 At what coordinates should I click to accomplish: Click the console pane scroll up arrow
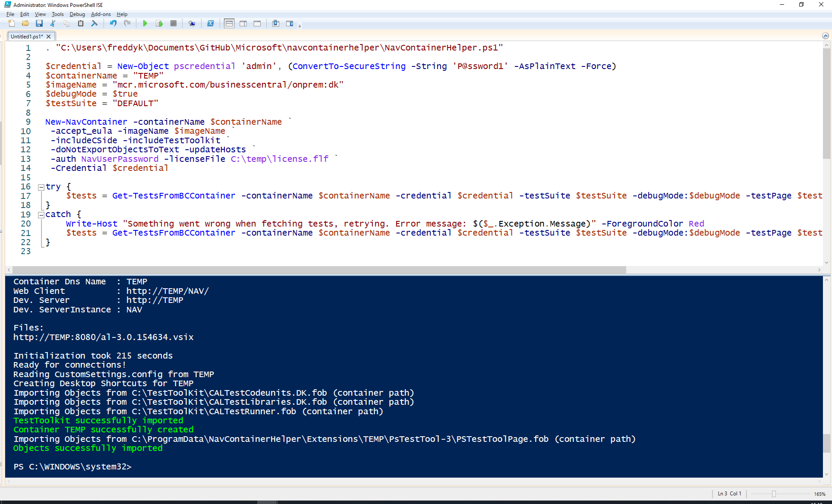point(827,280)
